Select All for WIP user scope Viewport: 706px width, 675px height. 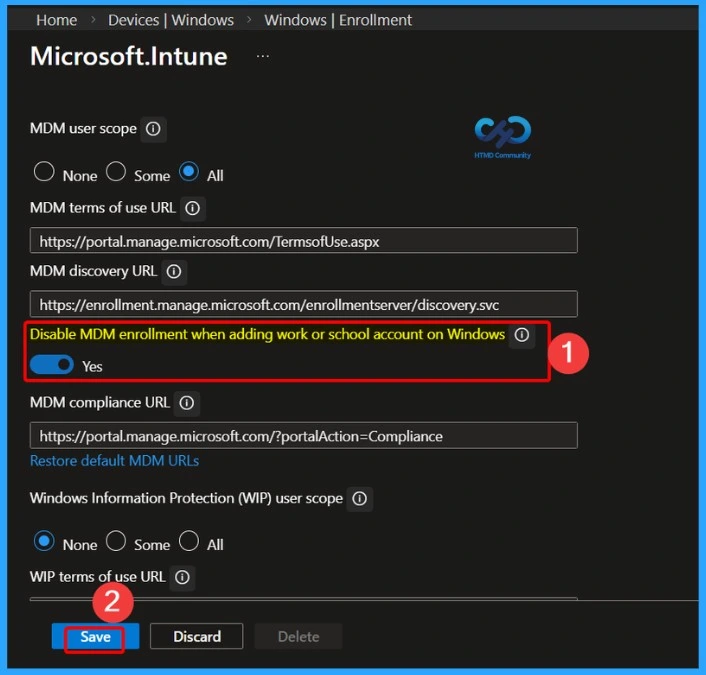(189, 541)
